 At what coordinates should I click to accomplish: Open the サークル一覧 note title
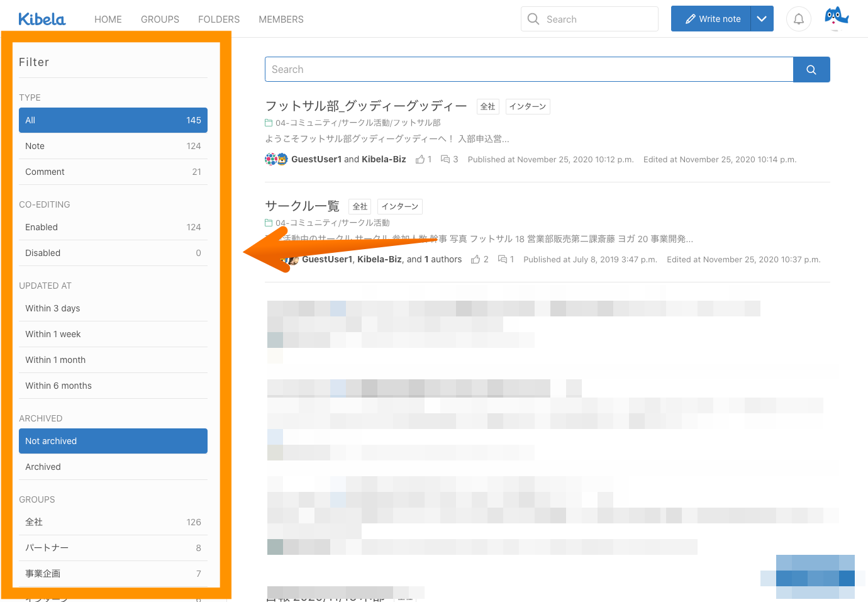[302, 206]
